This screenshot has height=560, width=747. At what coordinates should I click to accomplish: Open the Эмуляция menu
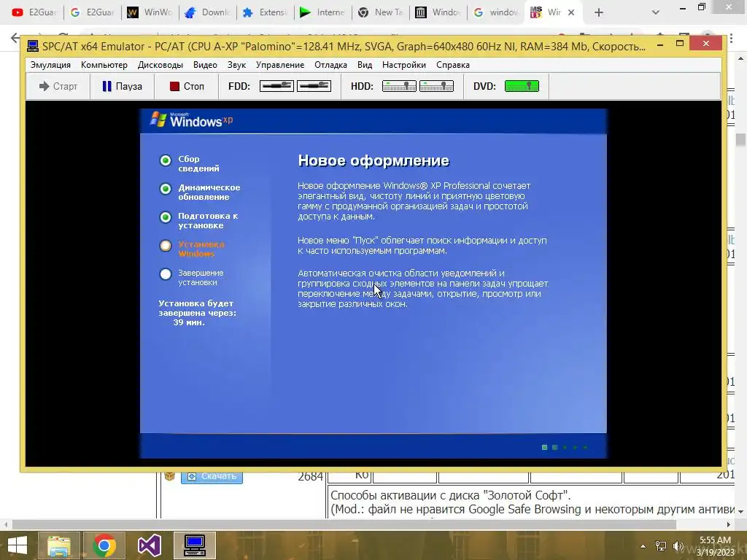pos(50,65)
